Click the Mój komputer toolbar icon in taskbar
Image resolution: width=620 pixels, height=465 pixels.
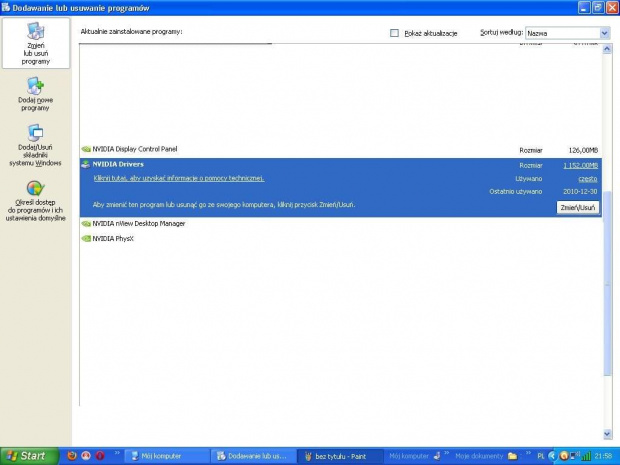point(437,456)
